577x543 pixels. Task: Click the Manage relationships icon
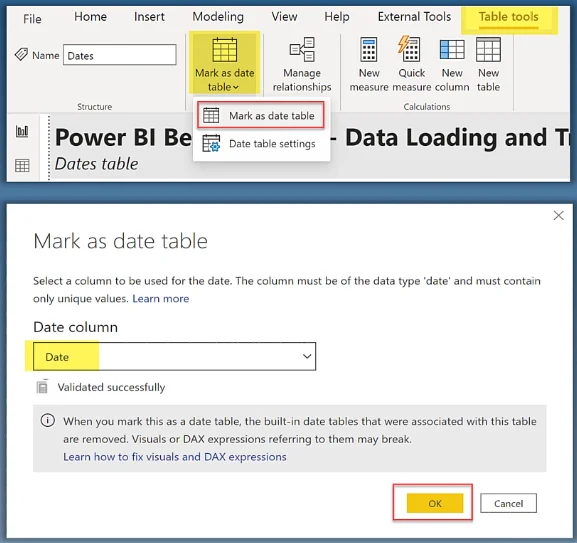tap(302, 49)
